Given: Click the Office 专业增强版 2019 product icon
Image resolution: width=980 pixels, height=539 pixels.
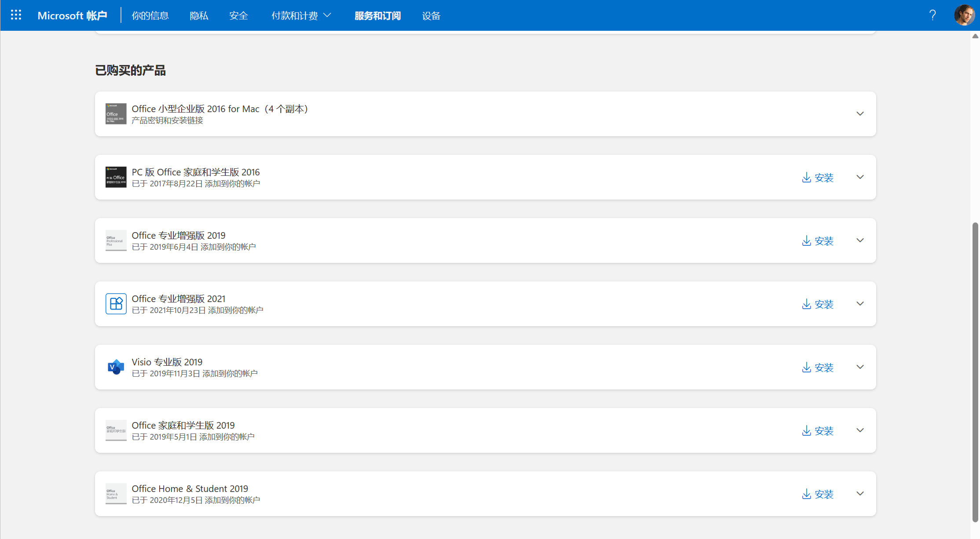Looking at the screenshot, I should pyautogui.click(x=116, y=240).
